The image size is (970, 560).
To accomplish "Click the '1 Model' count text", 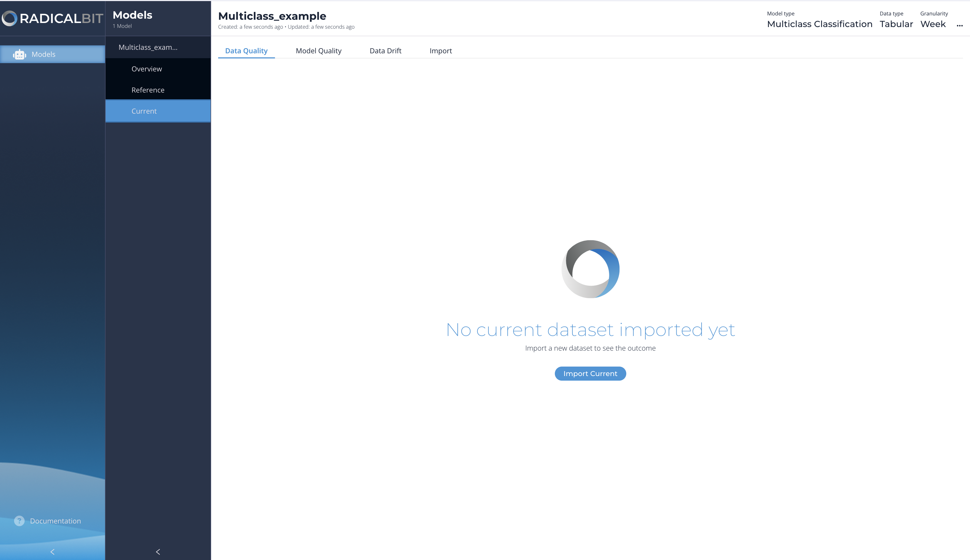I will coord(122,26).
